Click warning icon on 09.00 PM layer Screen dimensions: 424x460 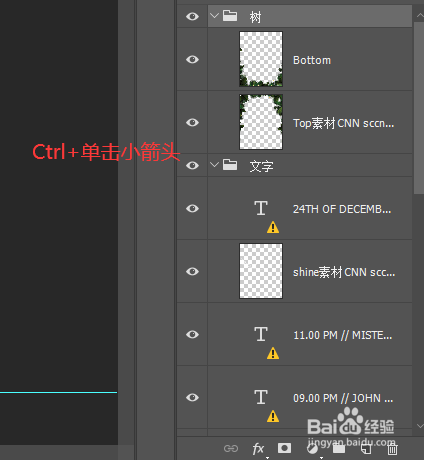click(x=273, y=416)
